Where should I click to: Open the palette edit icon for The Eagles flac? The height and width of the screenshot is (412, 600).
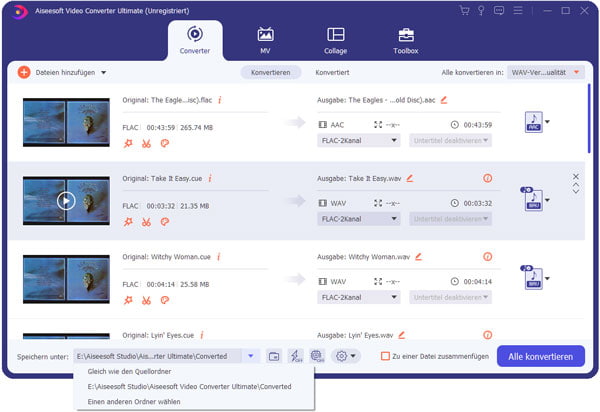[x=165, y=143]
